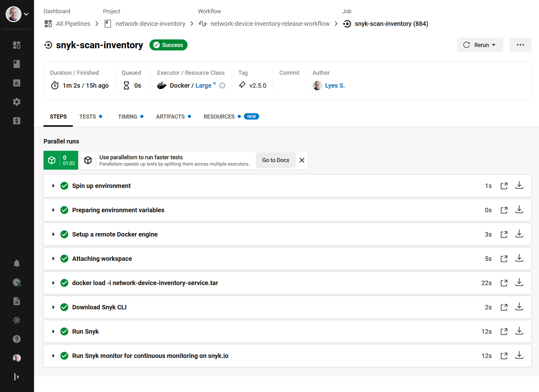Open the three-dots more actions menu
The height and width of the screenshot is (392, 539).
[520, 45]
